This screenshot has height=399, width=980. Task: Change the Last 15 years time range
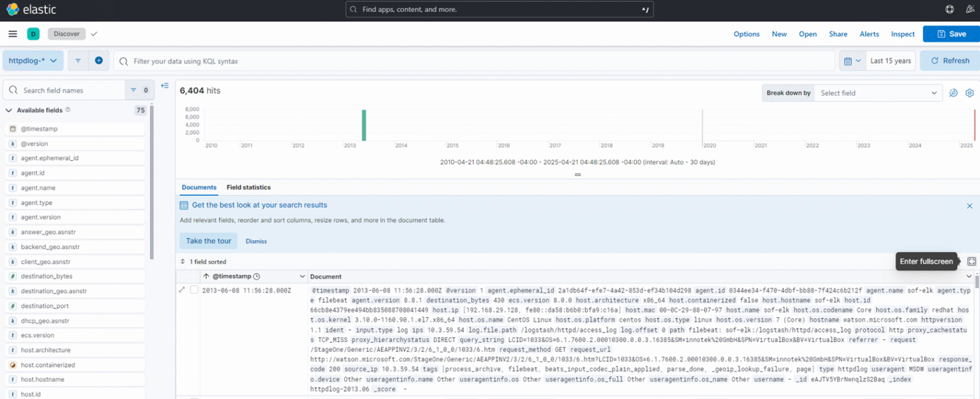click(891, 60)
